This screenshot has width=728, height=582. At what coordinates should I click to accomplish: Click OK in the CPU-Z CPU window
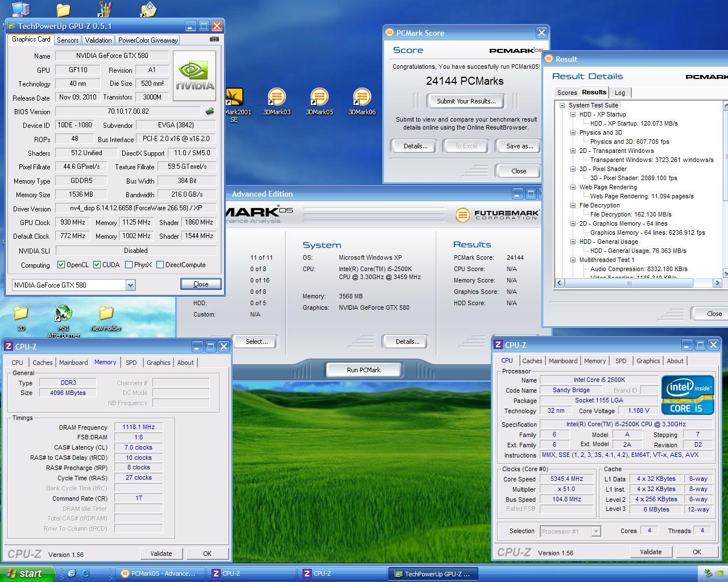click(697, 552)
